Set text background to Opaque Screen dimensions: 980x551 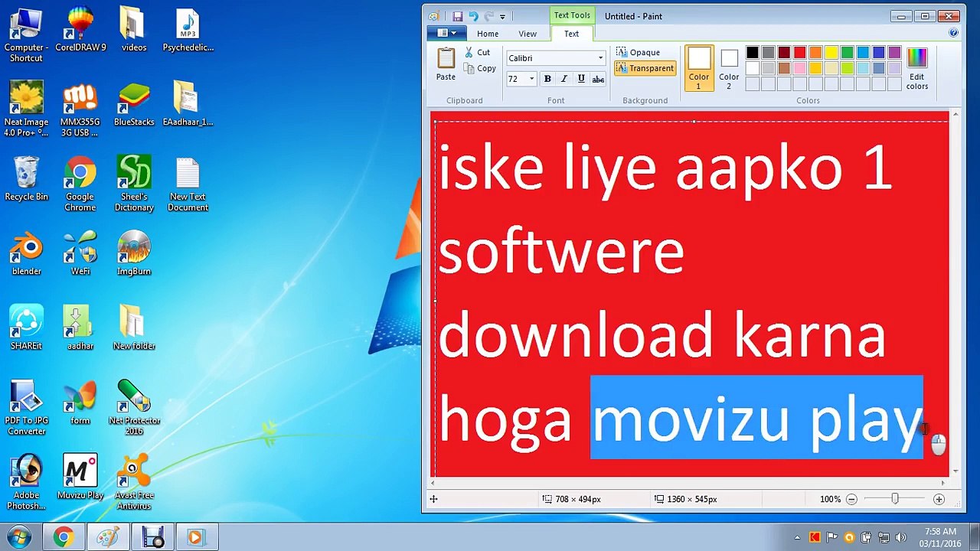(639, 53)
